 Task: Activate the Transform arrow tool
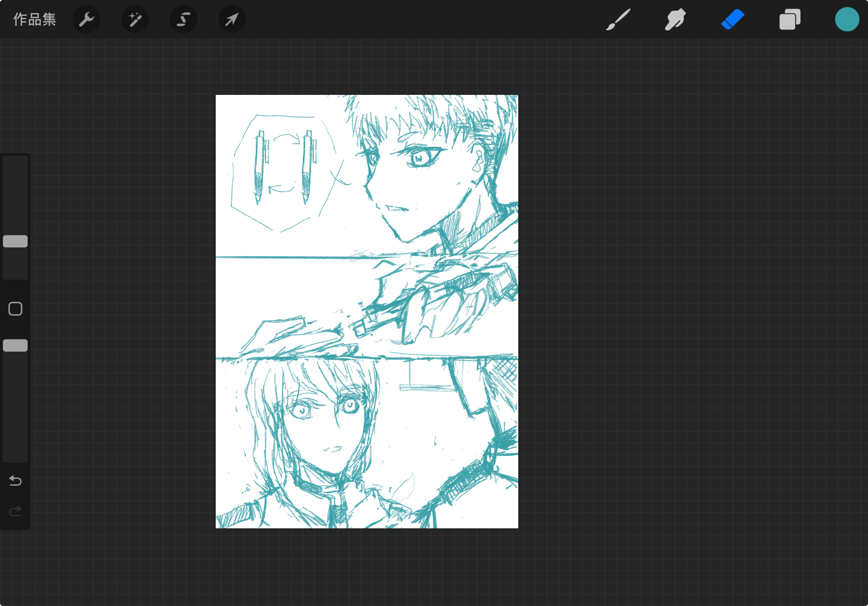click(232, 19)
